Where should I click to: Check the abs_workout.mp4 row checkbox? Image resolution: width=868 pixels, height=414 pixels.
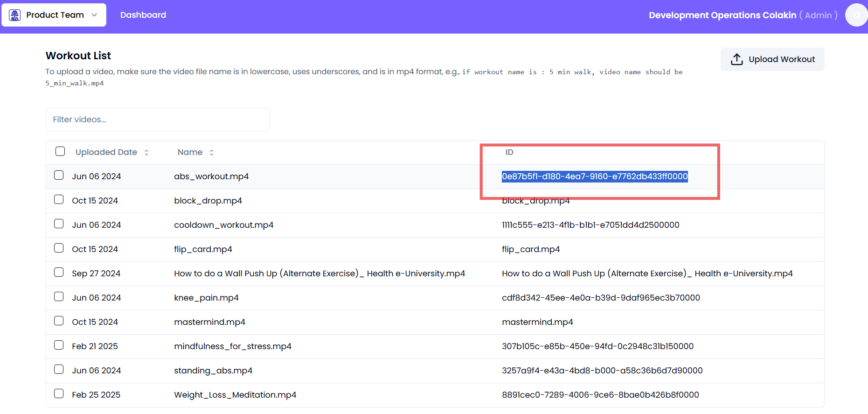[x=59, y=175]
